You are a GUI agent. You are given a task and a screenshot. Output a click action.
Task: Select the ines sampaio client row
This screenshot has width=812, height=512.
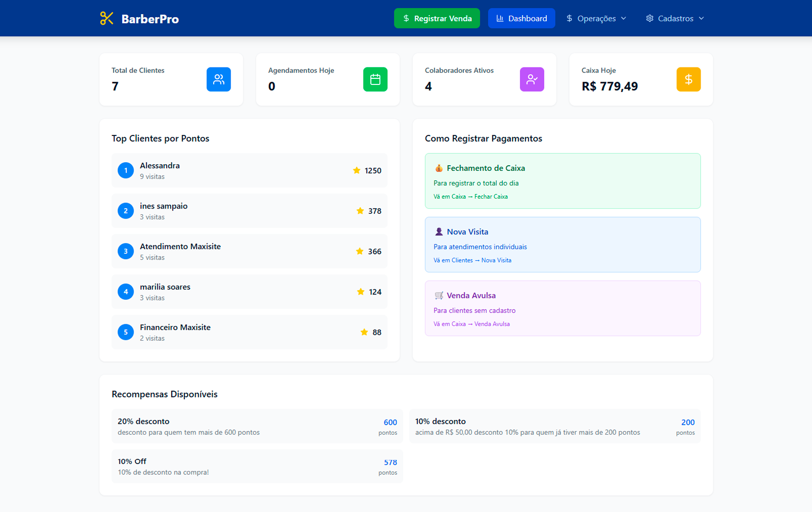pyautogui.click(x=249, y=211)
